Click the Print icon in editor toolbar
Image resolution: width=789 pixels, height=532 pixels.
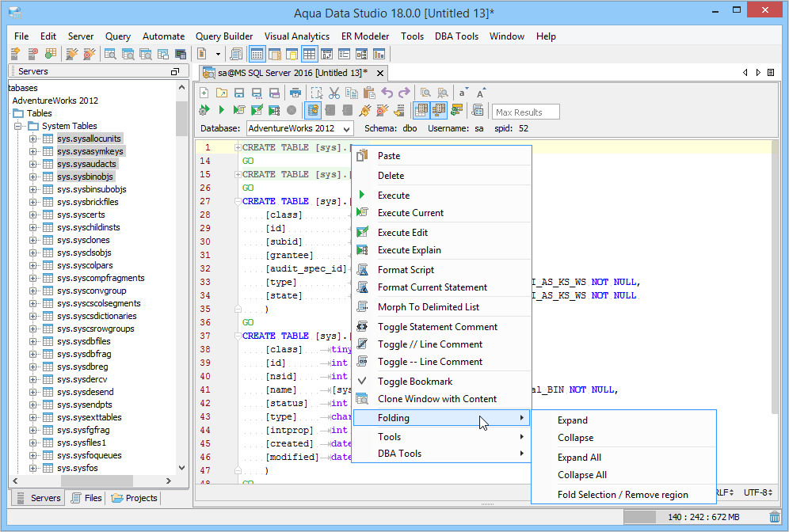[x=295, y=93]
